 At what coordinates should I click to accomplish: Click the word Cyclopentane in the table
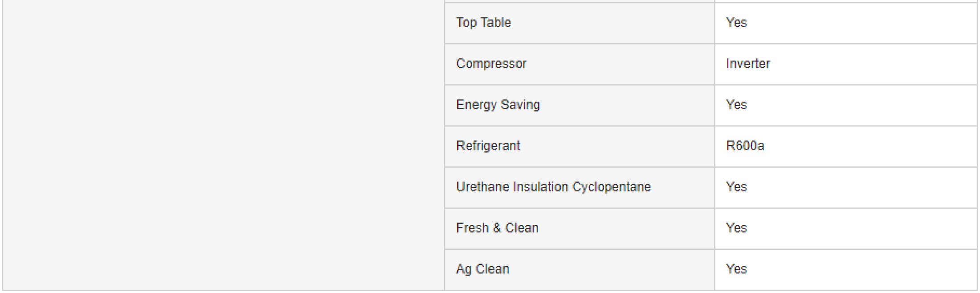[611, 187]
